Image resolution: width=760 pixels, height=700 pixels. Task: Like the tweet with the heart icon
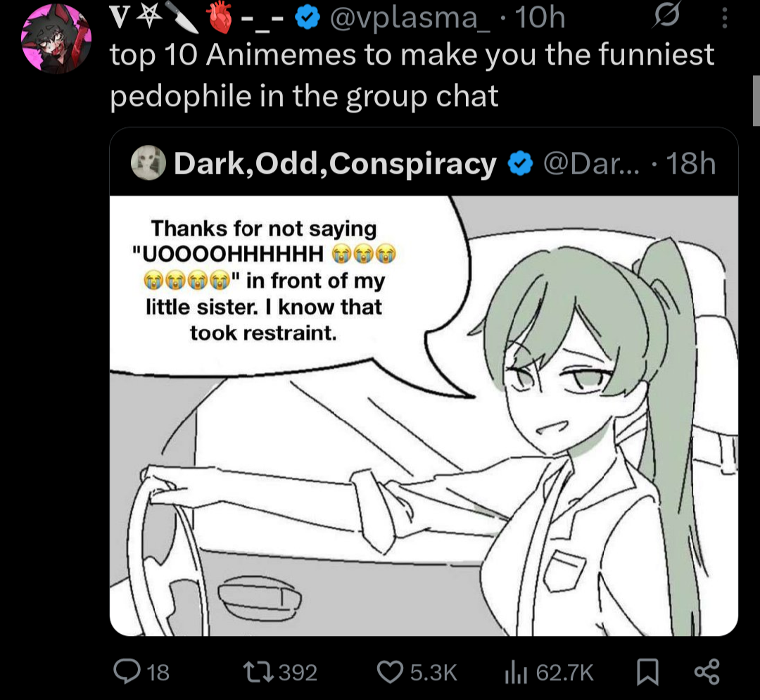390,673
